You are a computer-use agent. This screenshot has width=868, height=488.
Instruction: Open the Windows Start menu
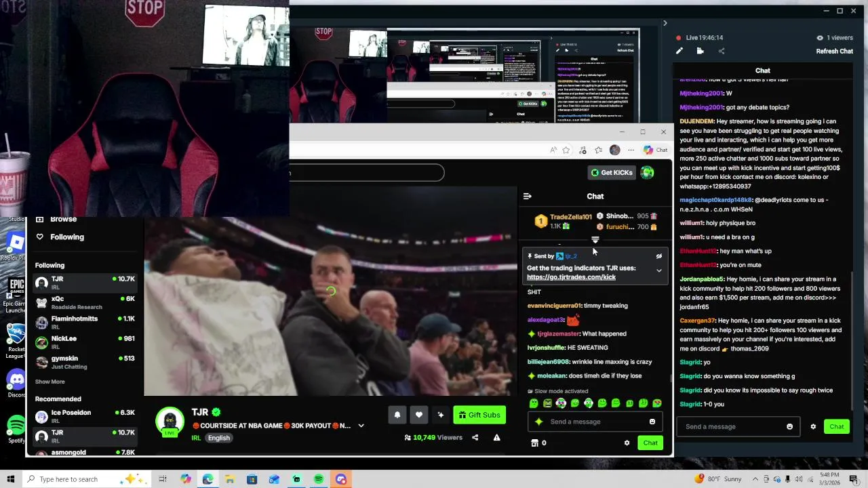[x=10, y=479]
